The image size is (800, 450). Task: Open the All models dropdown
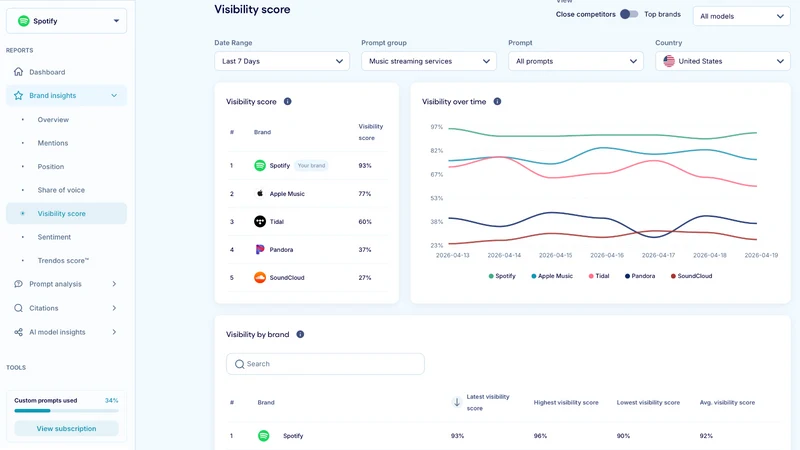[741, 16]
